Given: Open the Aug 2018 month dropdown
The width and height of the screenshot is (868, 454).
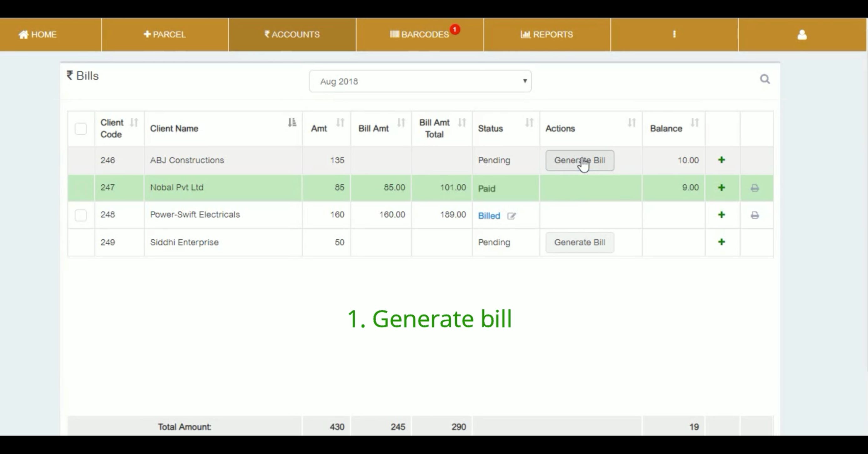Looking at the screenshot, I should point(420,81).
